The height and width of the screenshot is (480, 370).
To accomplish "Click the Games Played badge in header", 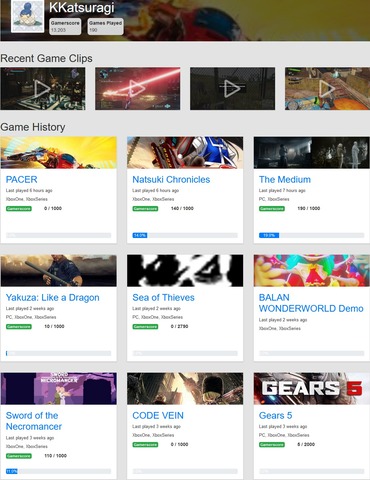I will tap(105, 26).
